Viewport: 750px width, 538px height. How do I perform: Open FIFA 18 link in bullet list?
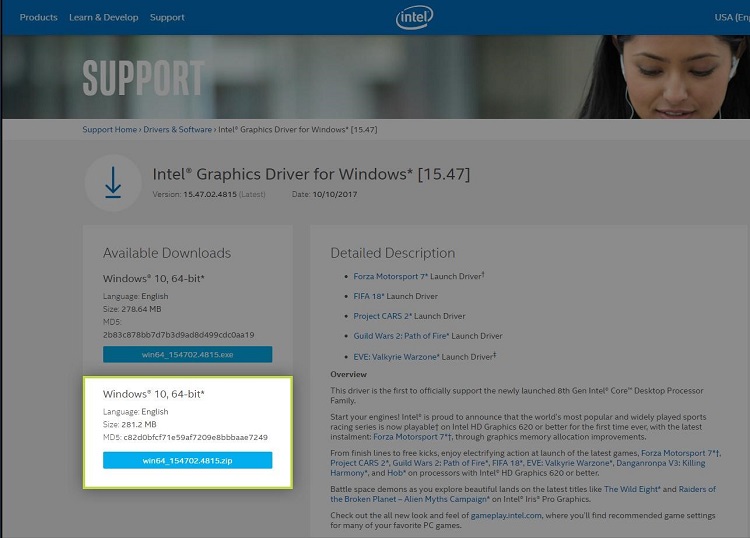(369, 296)
